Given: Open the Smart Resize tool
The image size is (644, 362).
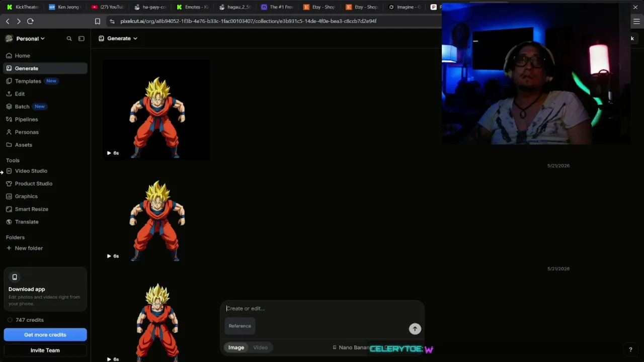Looking at the screenshot, I should pos(45,209).
